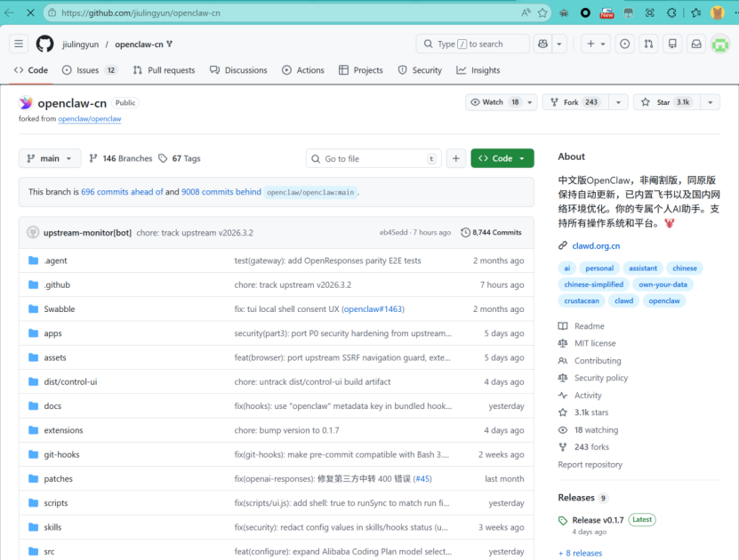The image size is (739, 560).
Task: Click the Type / to search box
Action: [x=472, y=44]
